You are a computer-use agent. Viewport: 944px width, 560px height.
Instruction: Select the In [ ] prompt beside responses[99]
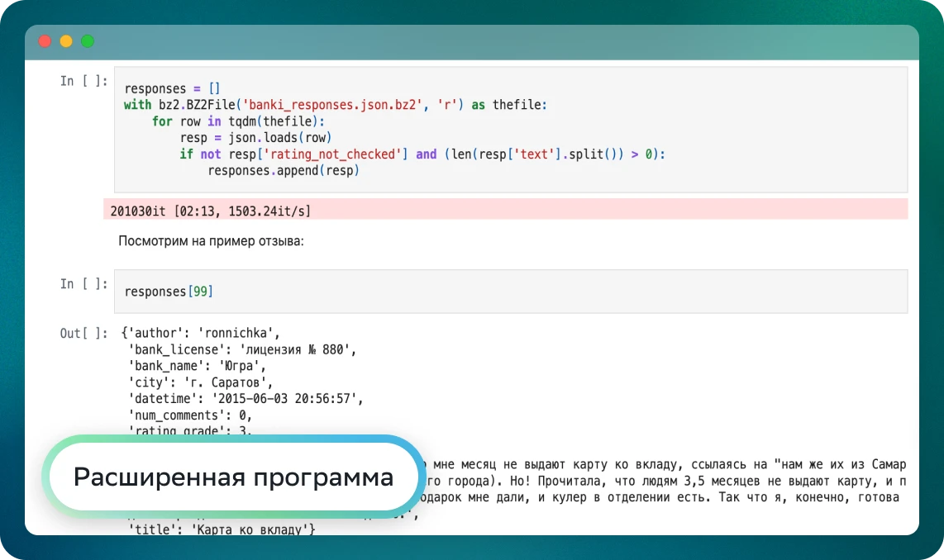[x=83, y=284]
